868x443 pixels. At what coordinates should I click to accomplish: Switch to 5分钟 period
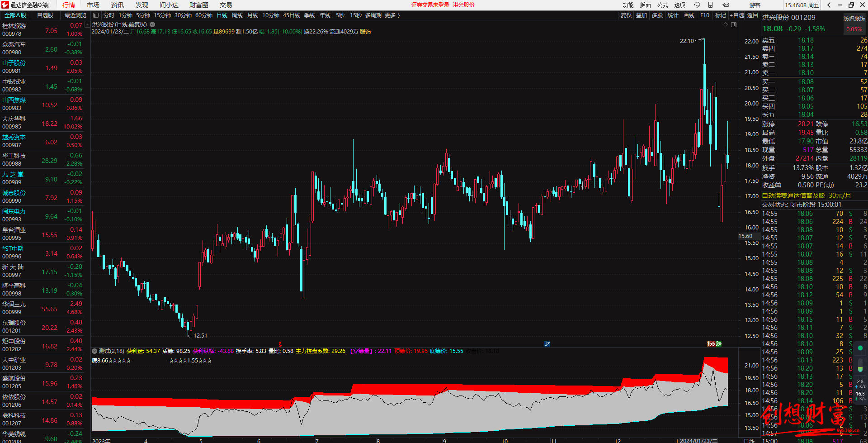[143, 15]
